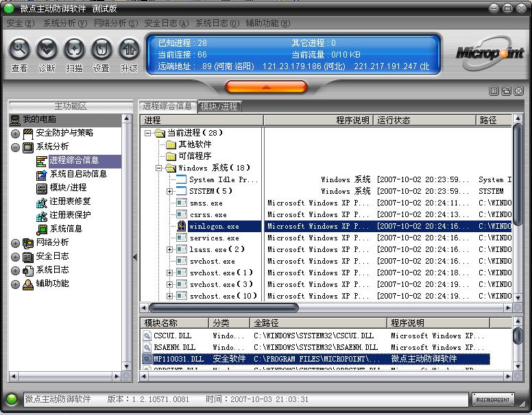The height and width of the screenshot is (415, 532).
Task: Click the 其他软件 folder icon
Action: point(171,144)
